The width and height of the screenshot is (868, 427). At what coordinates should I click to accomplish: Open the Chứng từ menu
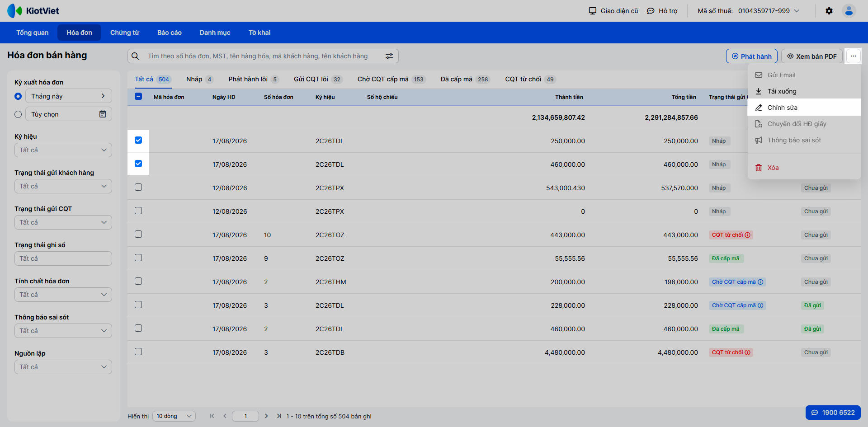[125, 33]
